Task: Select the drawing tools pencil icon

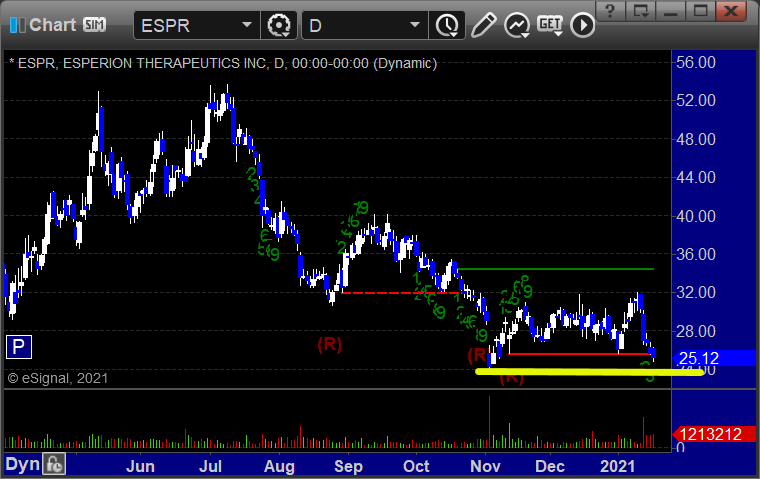Action: 483,25
